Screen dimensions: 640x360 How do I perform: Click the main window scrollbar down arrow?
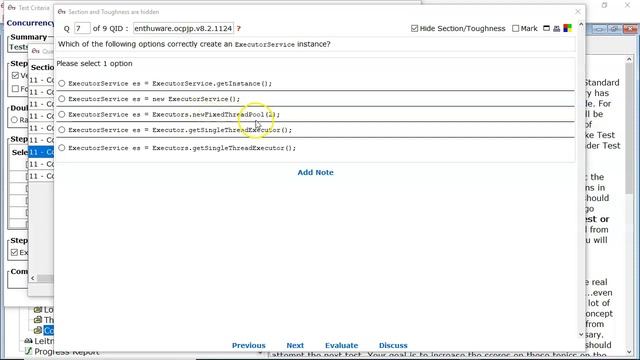[x=629, y=352]
